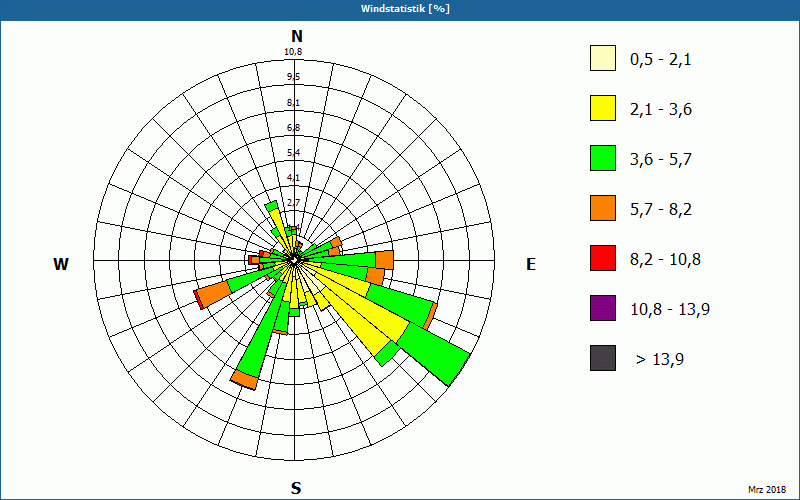Click the 0,5 - 2,1 pale yellow legend swatch

[x=603, y=58]
